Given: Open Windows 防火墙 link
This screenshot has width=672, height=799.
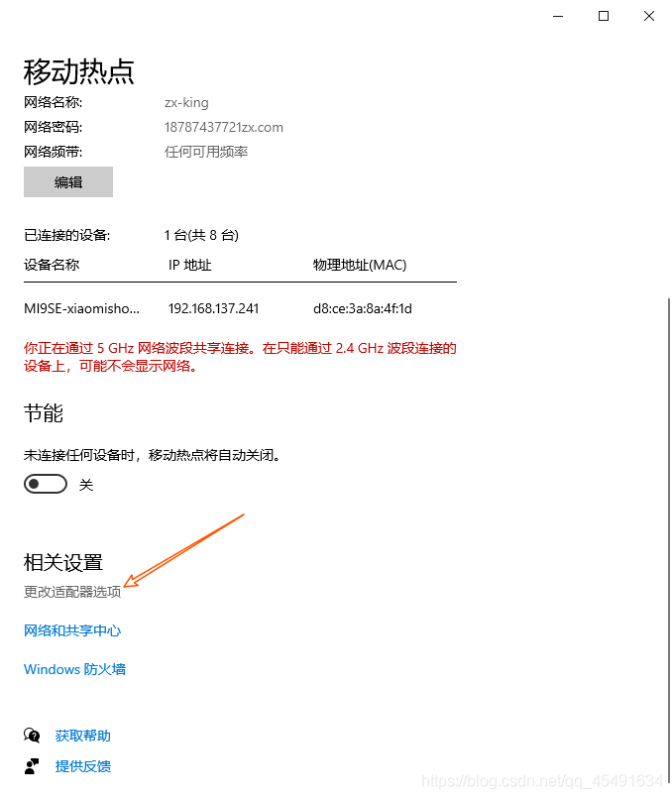Looking at the screenshot, I should (x=75, y=669).
